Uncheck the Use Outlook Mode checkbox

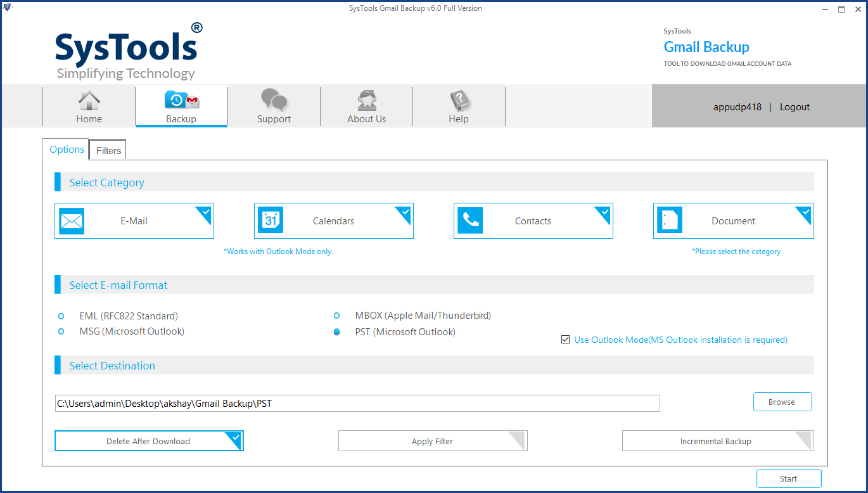click(565, 340)
